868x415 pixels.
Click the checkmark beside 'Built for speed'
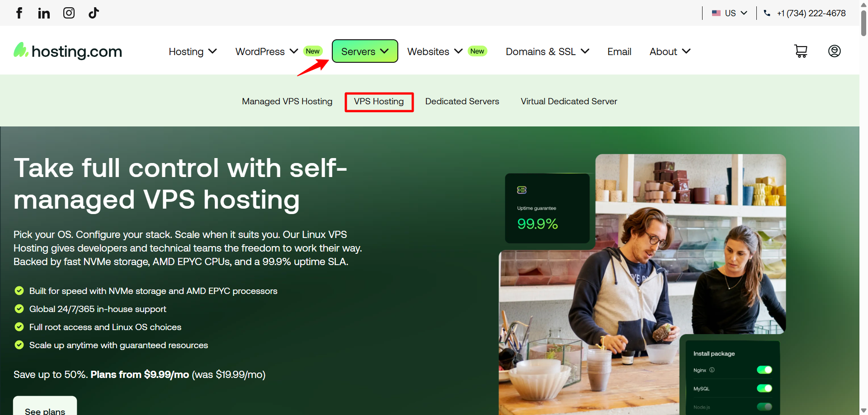[x=19, y=291]
